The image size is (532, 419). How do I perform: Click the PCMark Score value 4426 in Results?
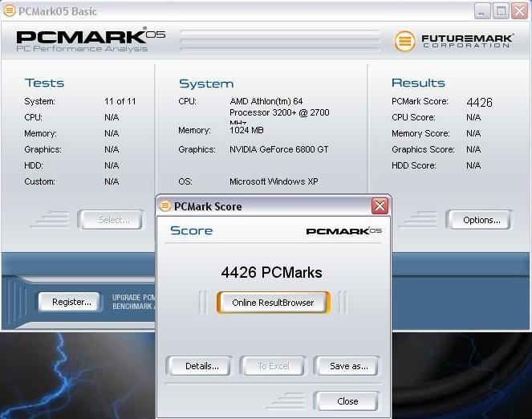pyautogui.click(x=479, y=102)
